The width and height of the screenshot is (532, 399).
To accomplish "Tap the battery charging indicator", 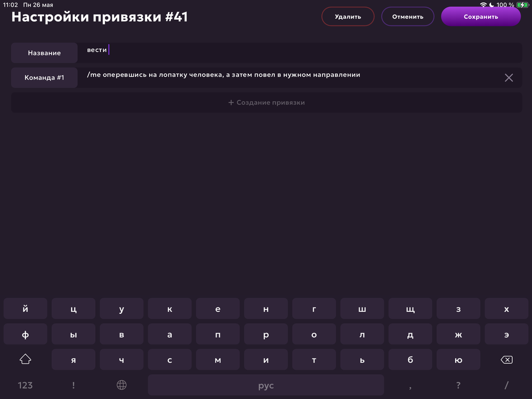I will (522, 5).
